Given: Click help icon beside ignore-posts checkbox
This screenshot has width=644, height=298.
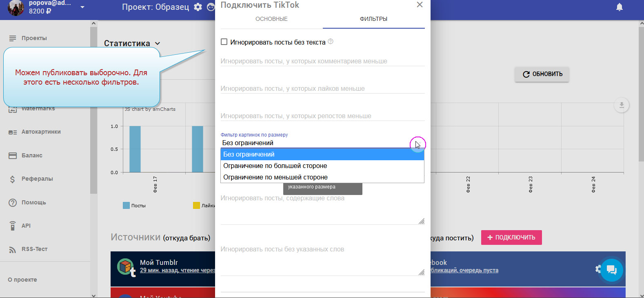Looking at the screenshot, I should (x=331, y=42).
